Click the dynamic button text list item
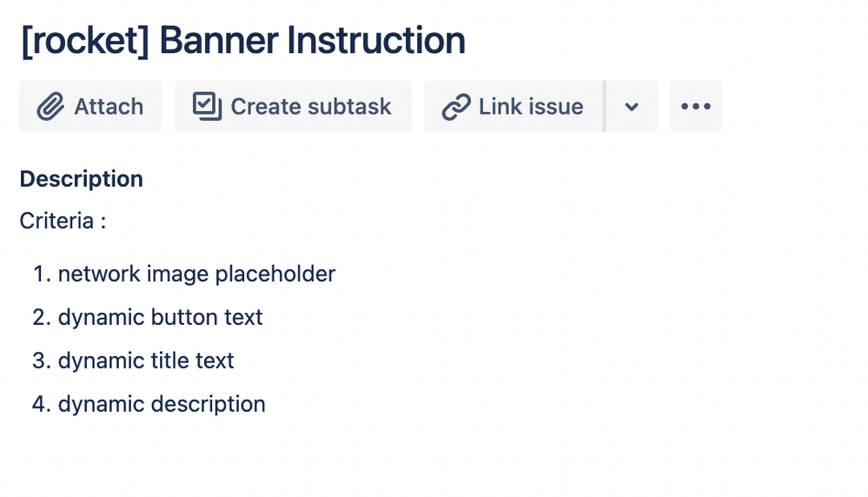 [x=160, y=318]
